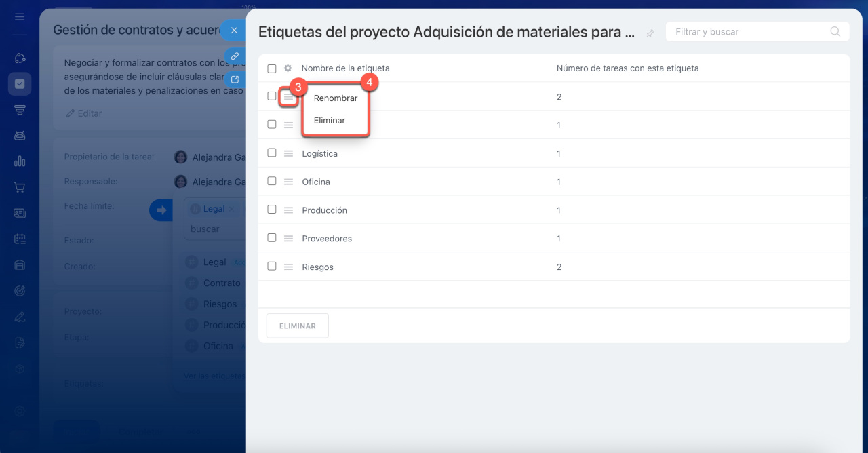Check the Logística tag checkbox
868x453 pixels.
point(272,153)
